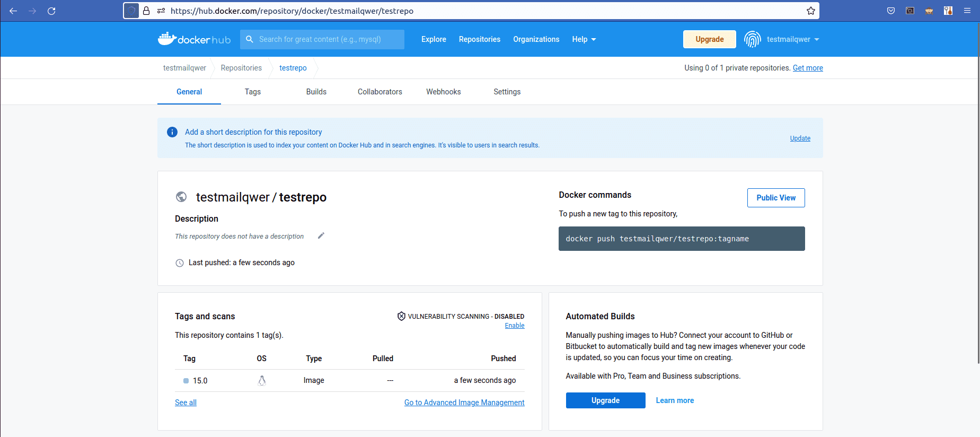Open the Collaborators tab
Screen dimensions: 980x437
click(x=380, y=92)
